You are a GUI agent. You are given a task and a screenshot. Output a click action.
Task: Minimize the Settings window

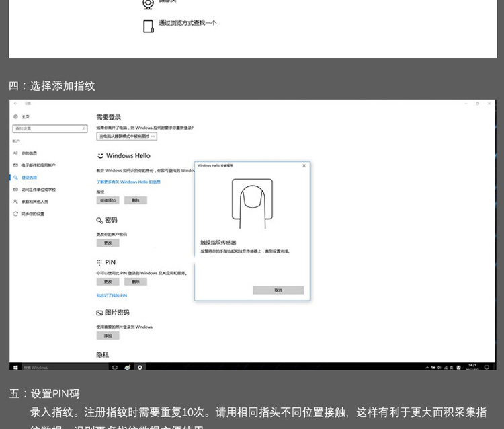(x=466, y=104)
